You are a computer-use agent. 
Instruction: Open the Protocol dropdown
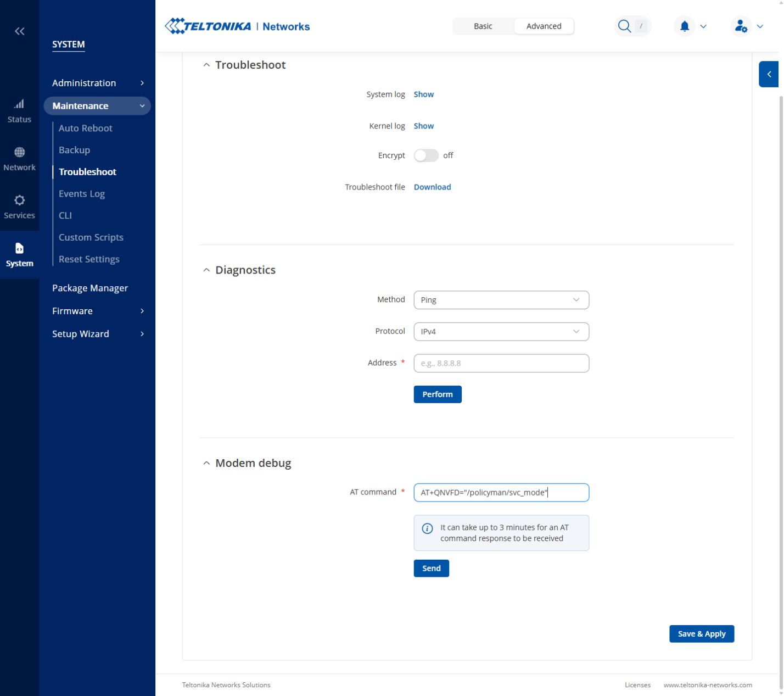501,332
